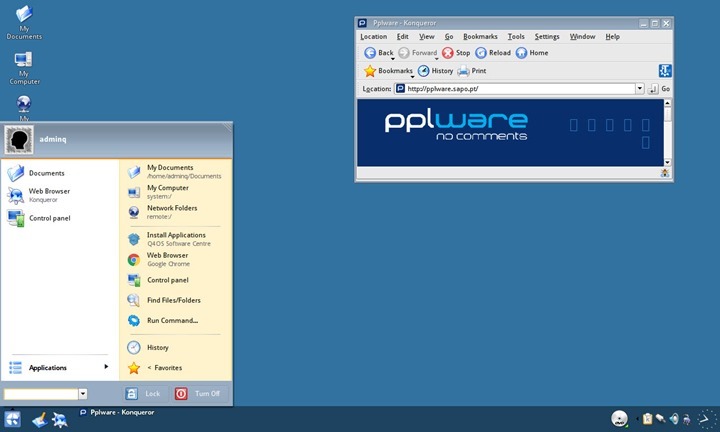Expand the Location URL history dropdown
Viewport: 720px width, 432px height.
coord(640,89)
